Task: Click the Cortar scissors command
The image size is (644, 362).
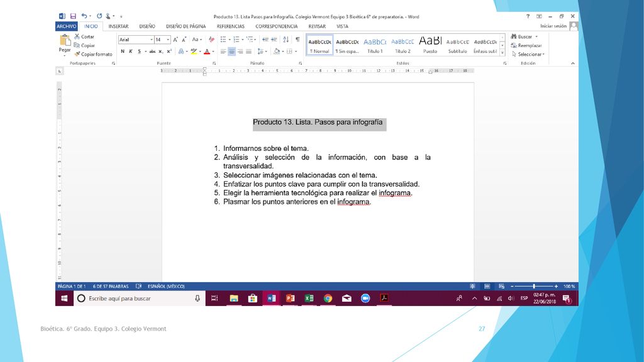Action: tap(84, 36)
